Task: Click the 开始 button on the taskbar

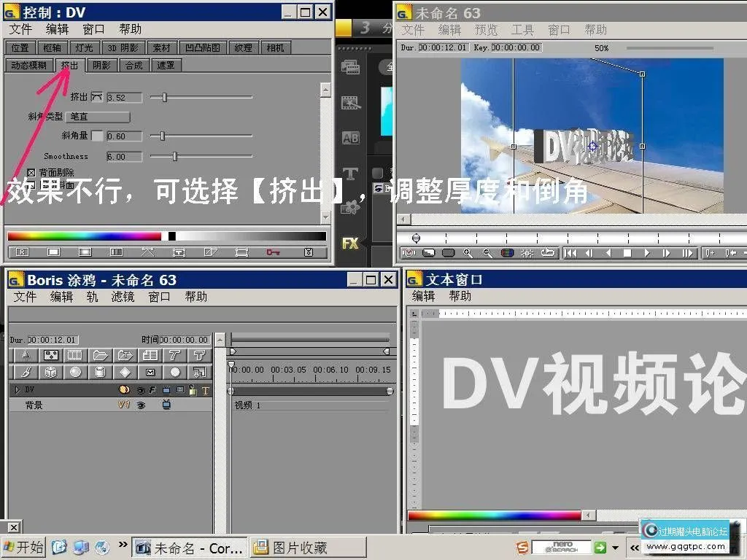Action: coord(24,547)
